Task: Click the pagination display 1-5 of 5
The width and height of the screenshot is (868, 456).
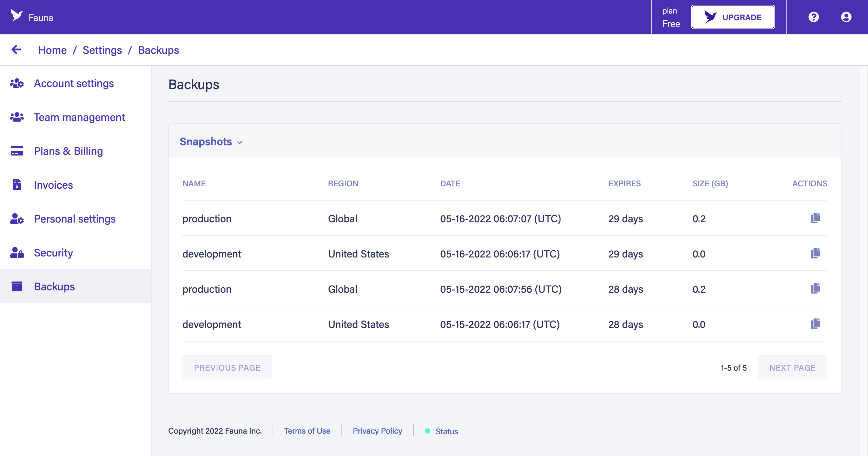Action: (734, 368)
